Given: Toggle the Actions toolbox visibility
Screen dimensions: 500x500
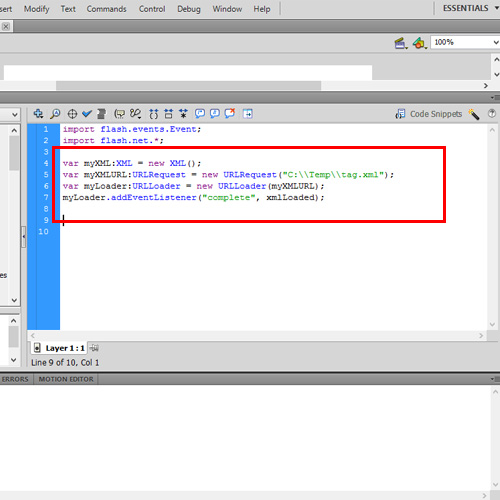Looking at the screenshot, I should (248, 114).
